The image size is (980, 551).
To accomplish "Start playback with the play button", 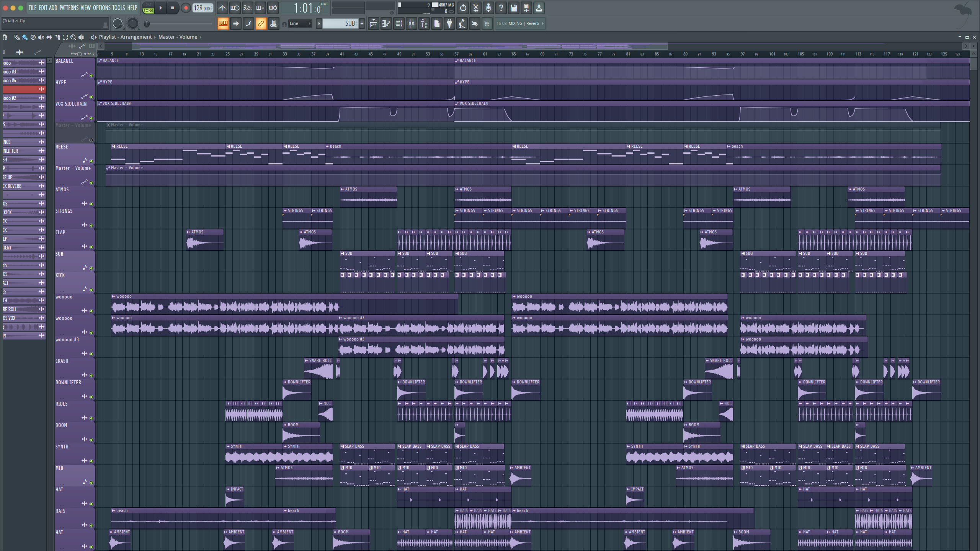I will pyautogui.click(x=161, y=8).
